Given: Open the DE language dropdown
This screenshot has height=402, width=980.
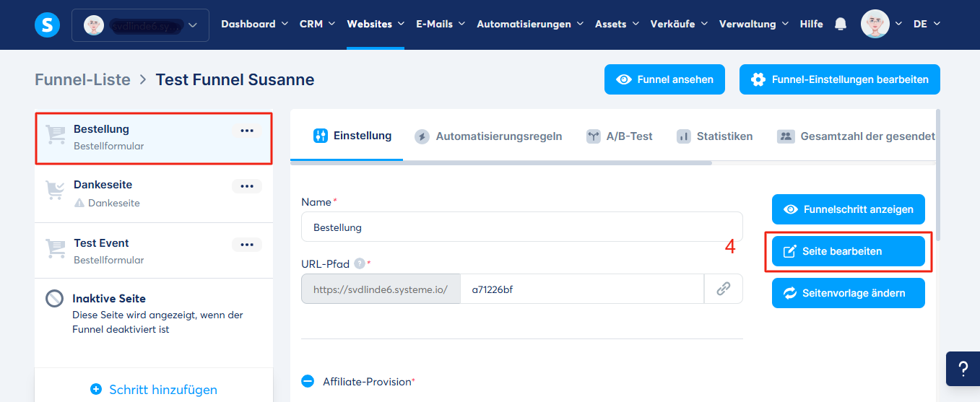Looking at the screenshot, I should click(x=927, y=24).
